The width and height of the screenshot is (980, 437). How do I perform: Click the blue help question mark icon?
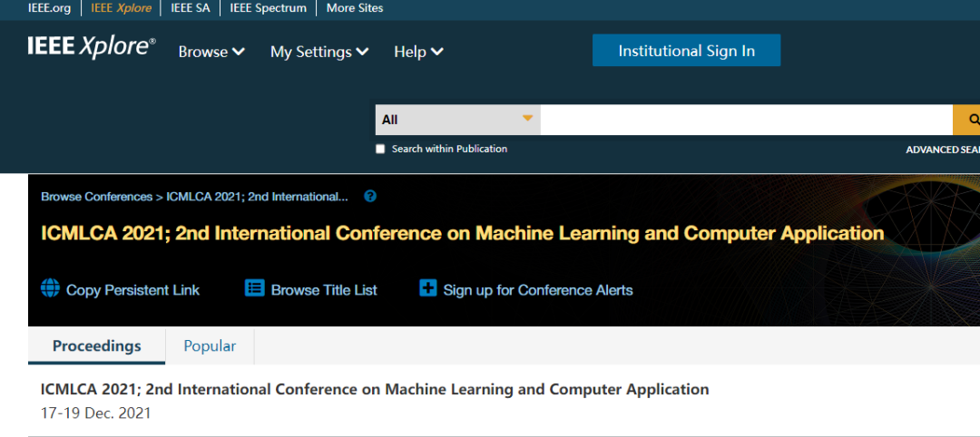point(370,196)
